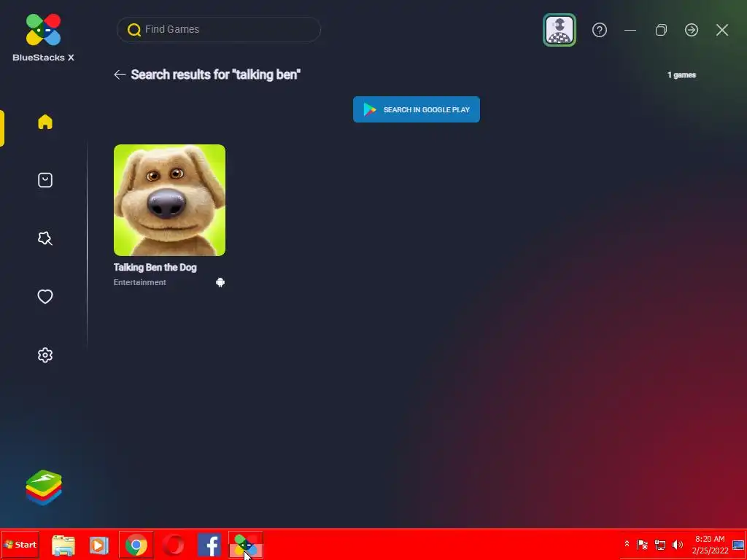
Task: Minimize the BlueStacks X window
Action: (x=630, y=30)
